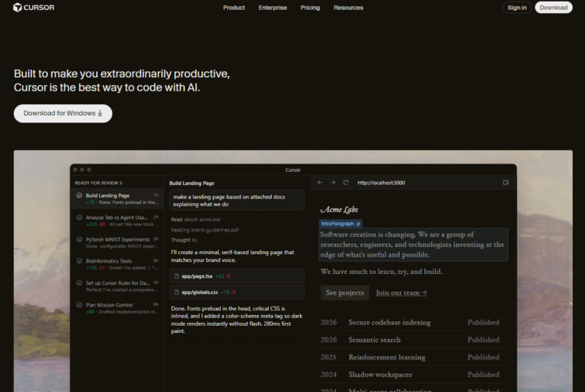Click check icon beside Bioinformatics Tools
This screenshot has width=585, height=392.
tap(79, 261)
